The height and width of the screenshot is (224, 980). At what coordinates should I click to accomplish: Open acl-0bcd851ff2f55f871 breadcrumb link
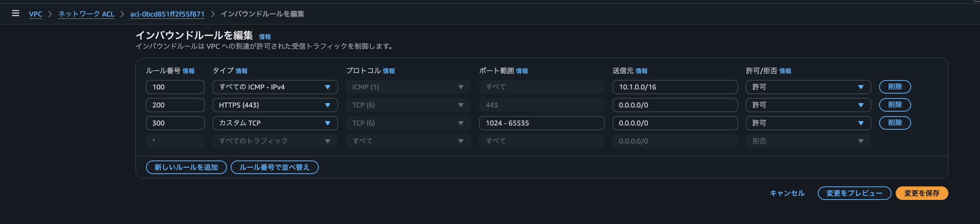[167, 14]
